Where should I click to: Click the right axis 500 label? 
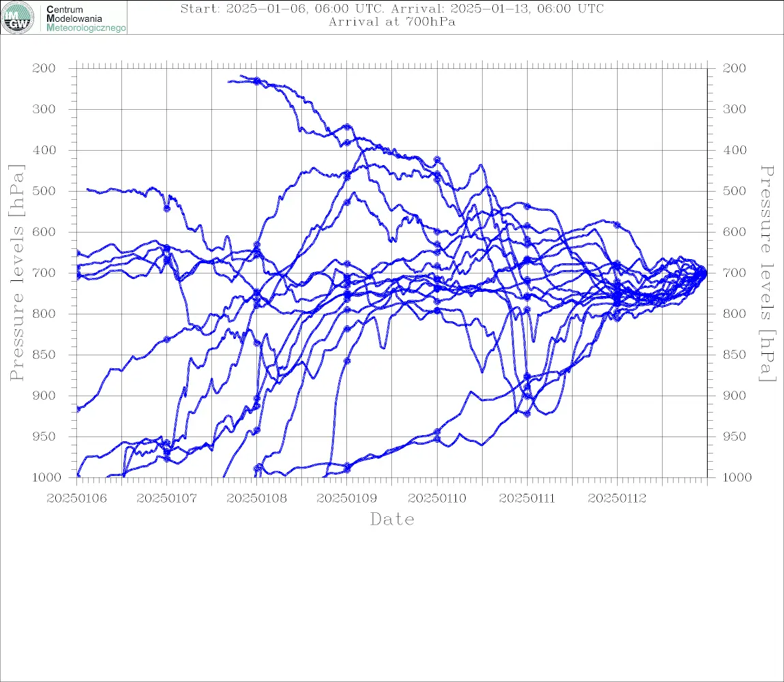[734, 191]
